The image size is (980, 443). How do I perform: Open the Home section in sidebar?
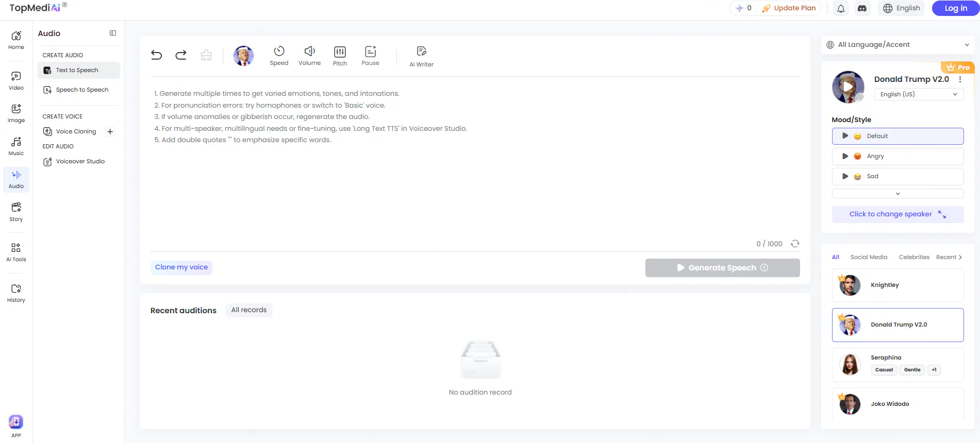point(16,40)
